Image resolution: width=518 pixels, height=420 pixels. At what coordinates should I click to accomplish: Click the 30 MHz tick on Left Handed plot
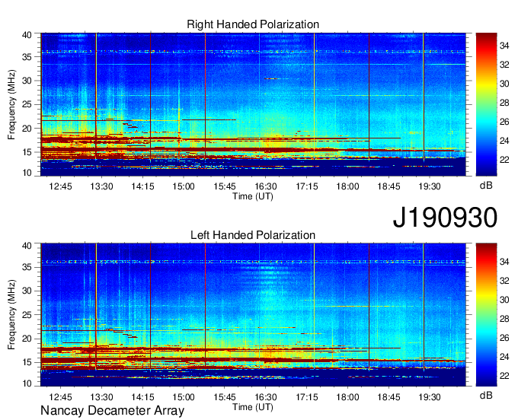(x=27, y=291)
